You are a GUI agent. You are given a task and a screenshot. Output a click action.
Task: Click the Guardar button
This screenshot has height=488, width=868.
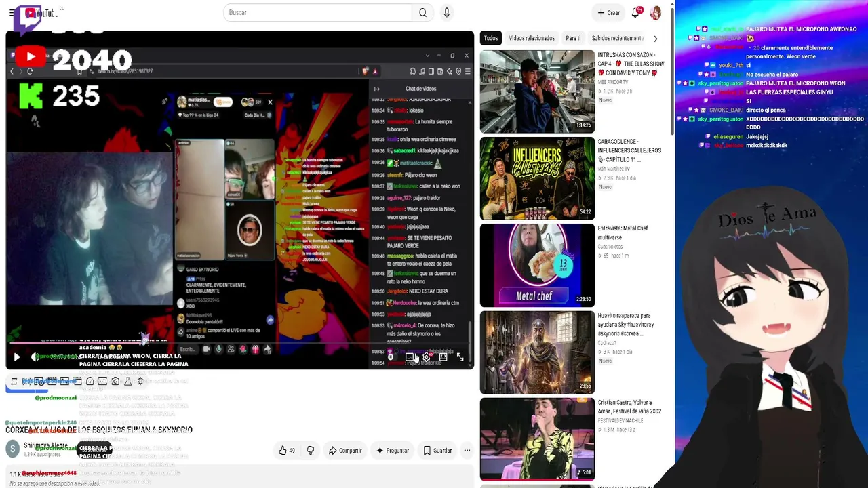[x=437, y=450]
